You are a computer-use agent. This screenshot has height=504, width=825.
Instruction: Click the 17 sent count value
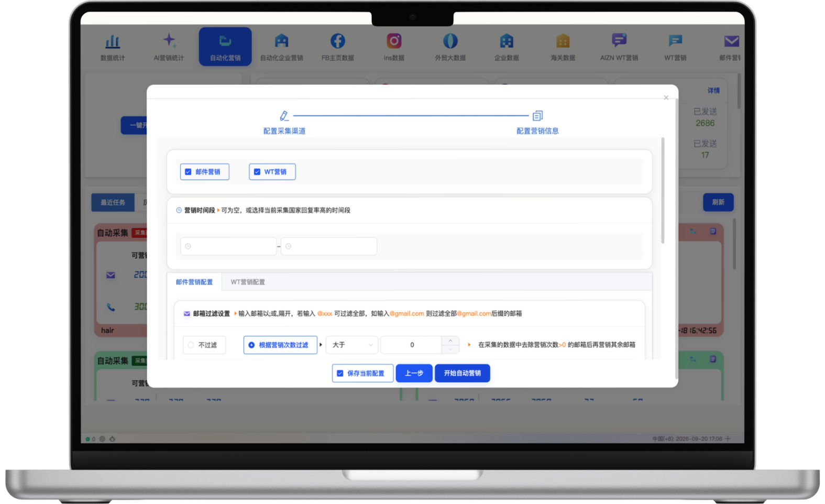(705, 155)
